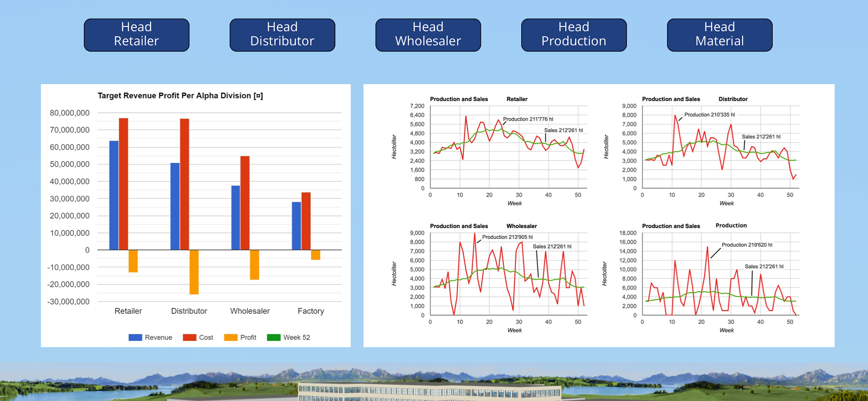This screenshot has width=868, height=401.
Task: Select the Factory red cost bar
Action: (x=306, y=221)
